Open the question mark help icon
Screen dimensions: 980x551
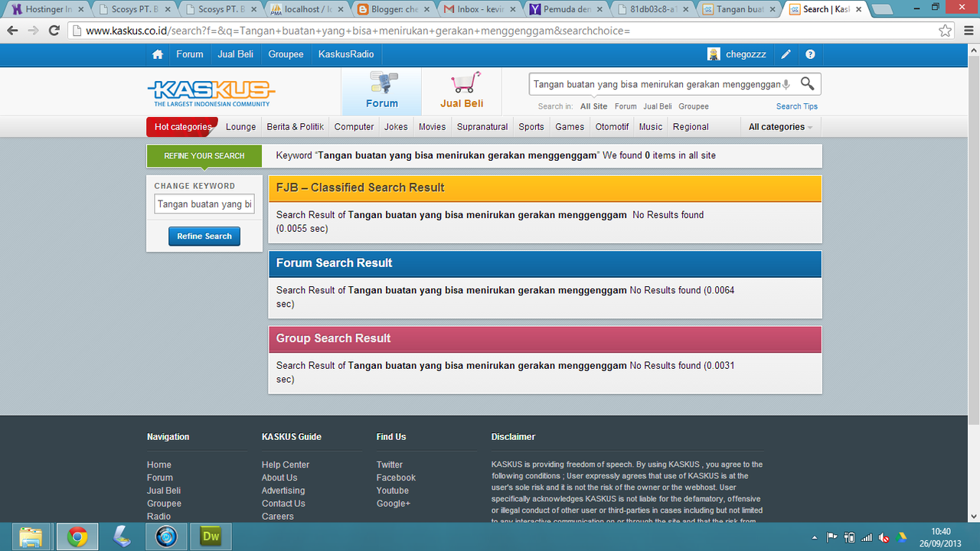810,54
